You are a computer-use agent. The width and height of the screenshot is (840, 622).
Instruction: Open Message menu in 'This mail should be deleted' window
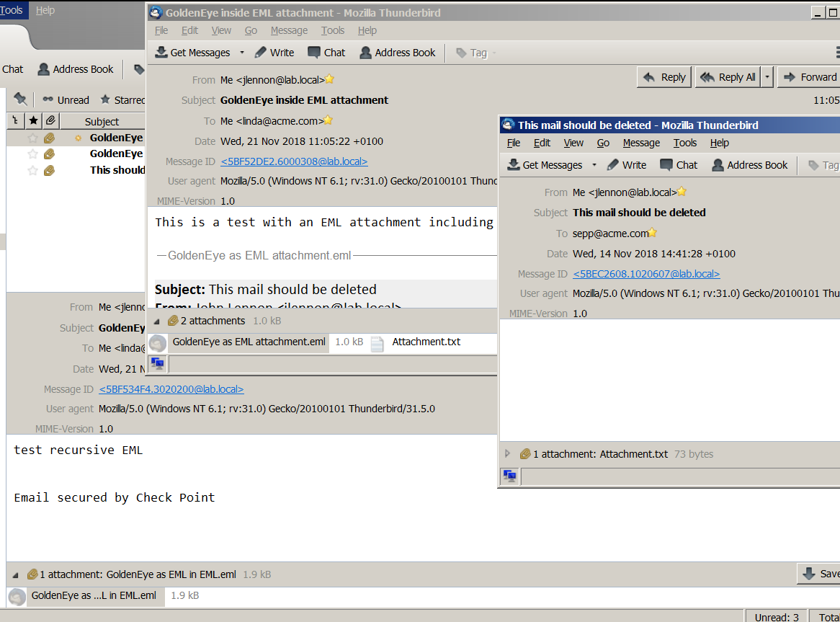pyautogui.click(x=641, y=143)
